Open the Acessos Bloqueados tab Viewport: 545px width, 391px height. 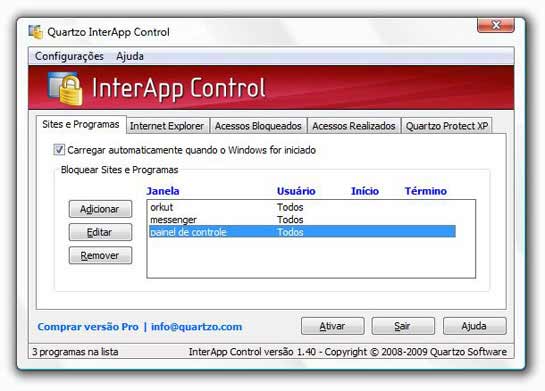pyautogui.click(x=258, y=126)
